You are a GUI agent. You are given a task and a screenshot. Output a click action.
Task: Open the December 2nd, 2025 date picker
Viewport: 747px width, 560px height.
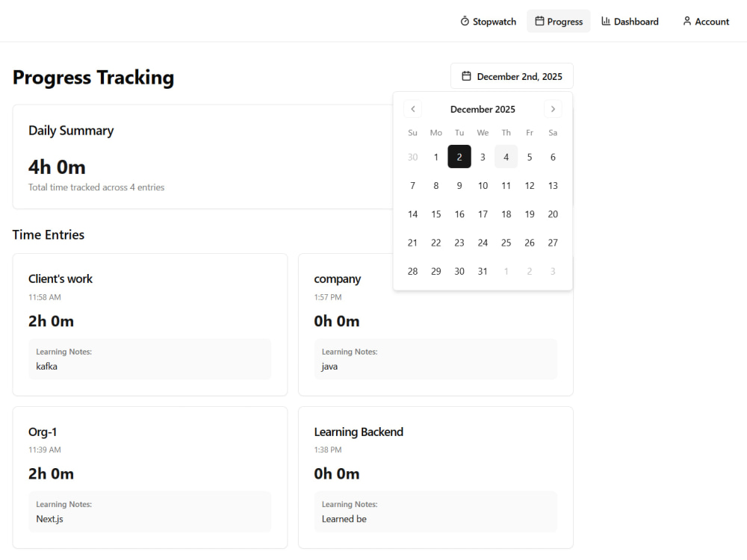point(512,76)
